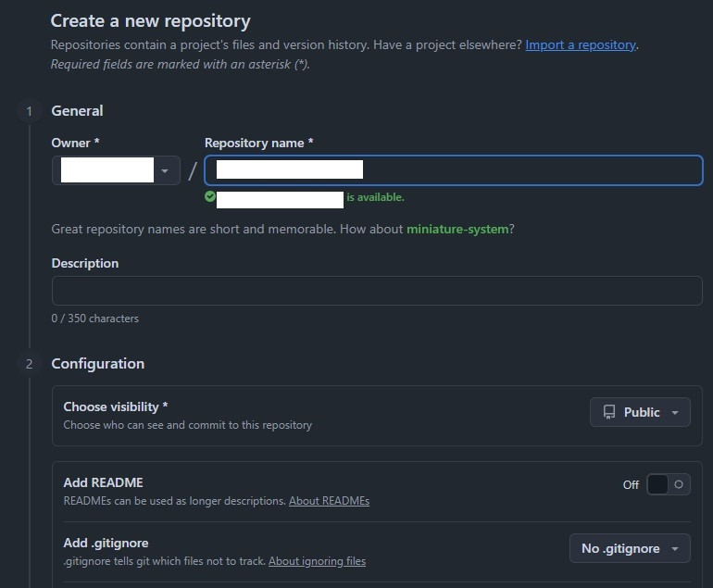Click the step 2 circle marker
The image size is (713, 588).
pyautogui.click(x=29, y=364)
